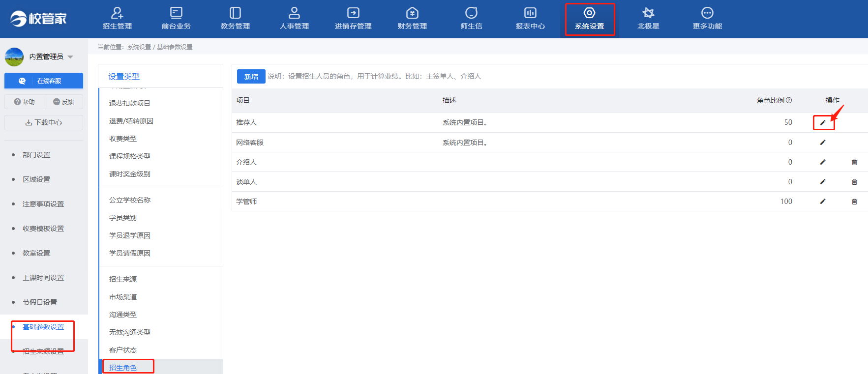Select 退费/结转原因 setting type
The height and width of the screenshot is (374, 868).
coord(131,121)
